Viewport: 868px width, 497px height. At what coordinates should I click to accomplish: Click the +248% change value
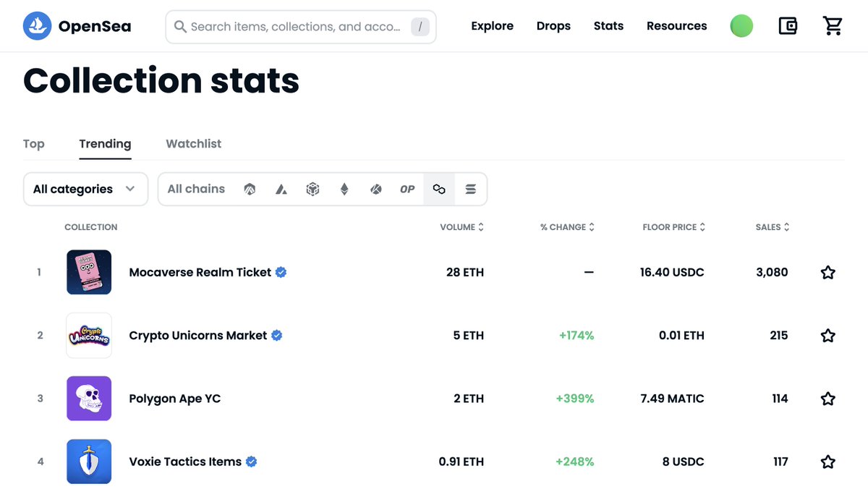tap(575, 462)
